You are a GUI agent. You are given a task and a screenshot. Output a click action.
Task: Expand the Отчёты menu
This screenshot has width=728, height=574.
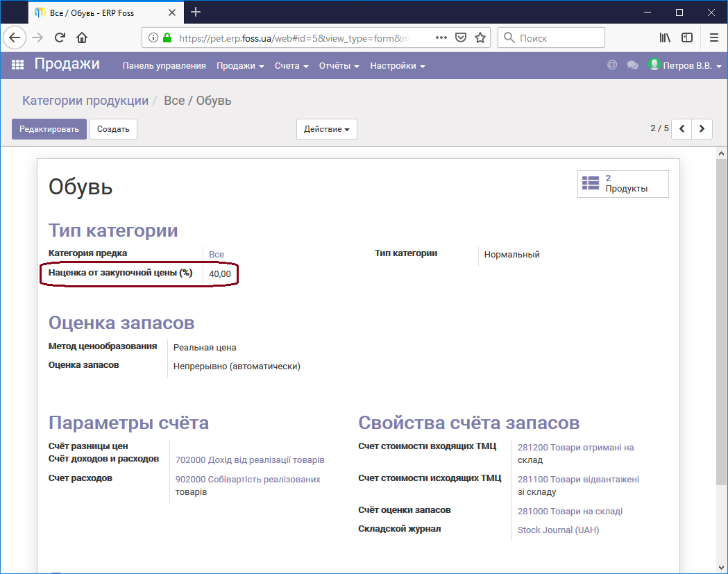[x=339, y=66]
